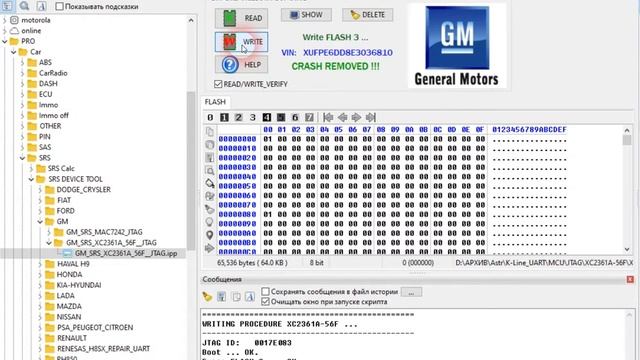Screen dimensions: 640x360
Task: Expand the motorola tree node
Action: click(4, 20)
